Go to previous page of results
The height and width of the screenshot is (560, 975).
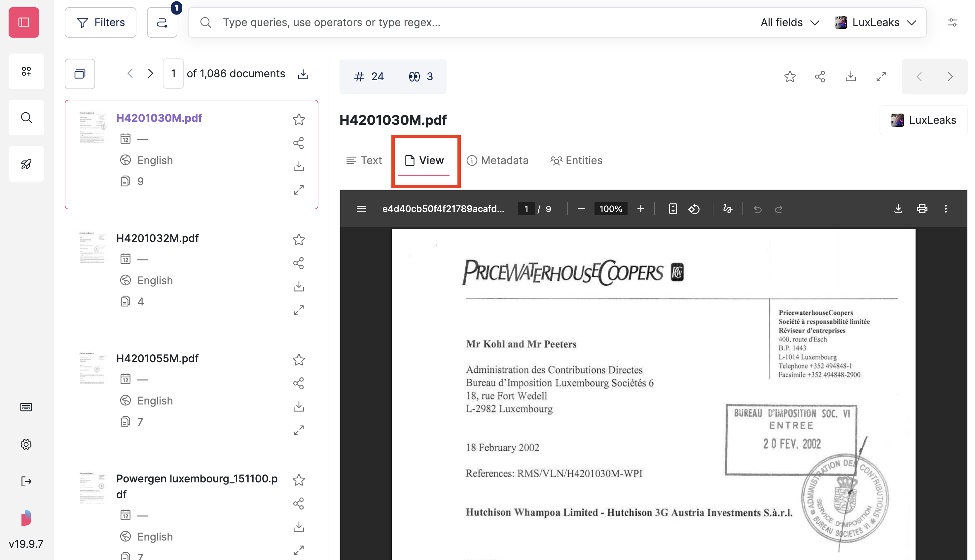point(130,73)
